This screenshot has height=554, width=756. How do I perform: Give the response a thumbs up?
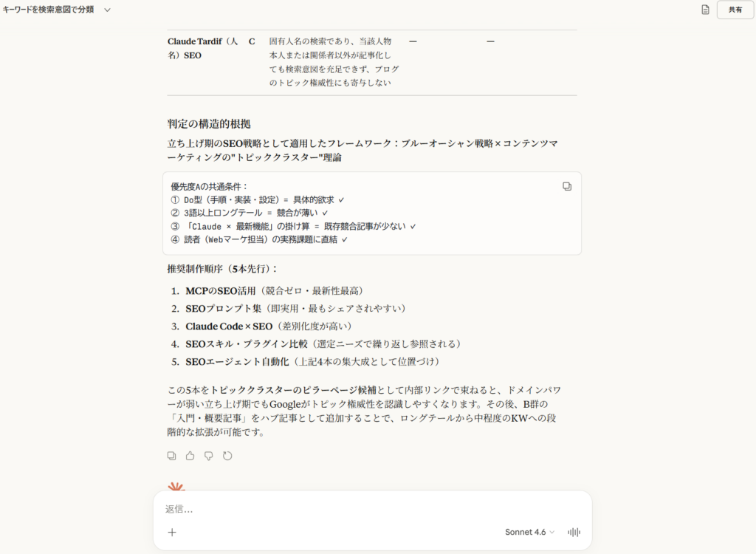190,456
